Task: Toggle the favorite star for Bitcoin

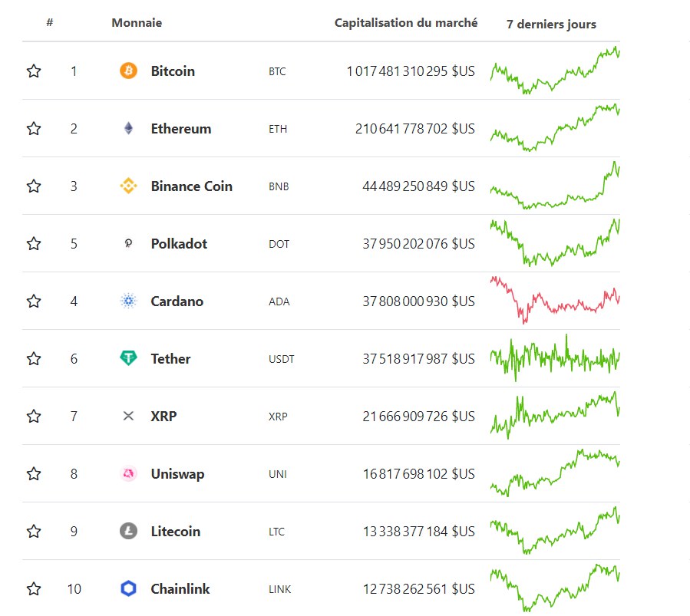Action: (x=33, y=71)
